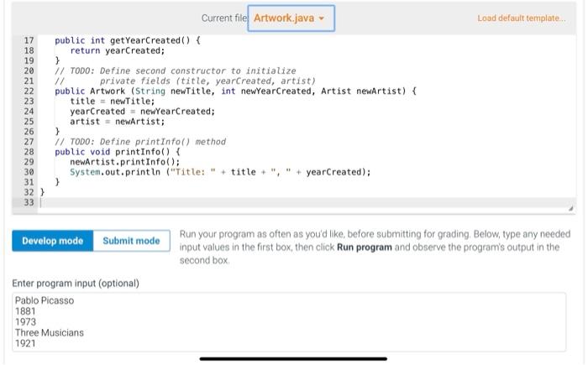The height and width of the screenshot is (365, 588).
Task: Click the TODO second constructor comment on line 20
Action: [x=175, y=70]
